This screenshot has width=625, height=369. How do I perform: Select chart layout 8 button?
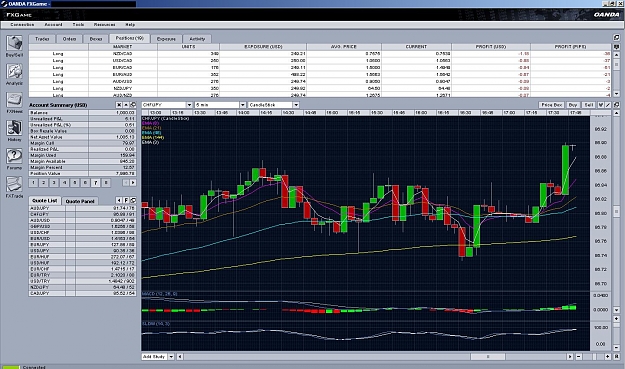[106, 183]
